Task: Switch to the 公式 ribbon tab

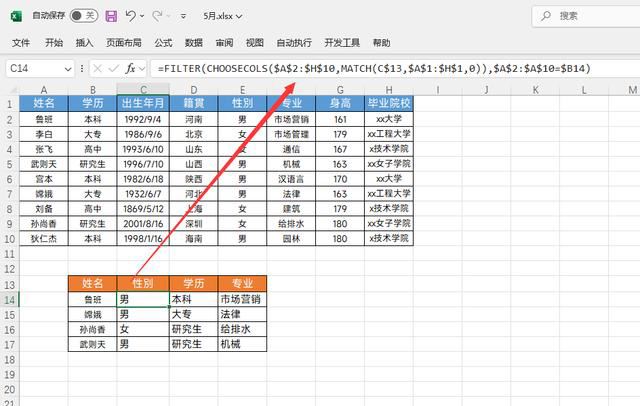Action: point(163,43)
